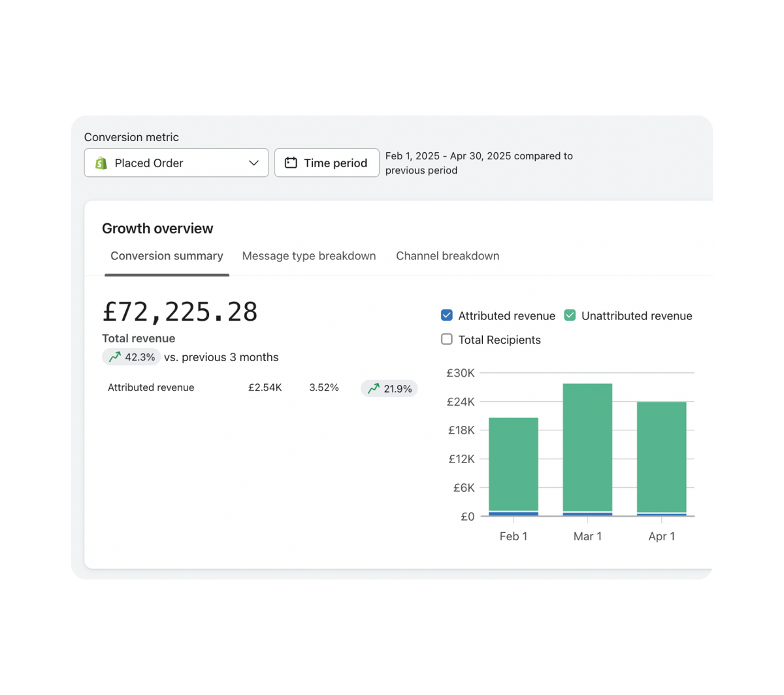Viewport: 784px width, 695px height.
Task: Disable the Unattributed revenue checkbox
Action: [x=569, y=315]
